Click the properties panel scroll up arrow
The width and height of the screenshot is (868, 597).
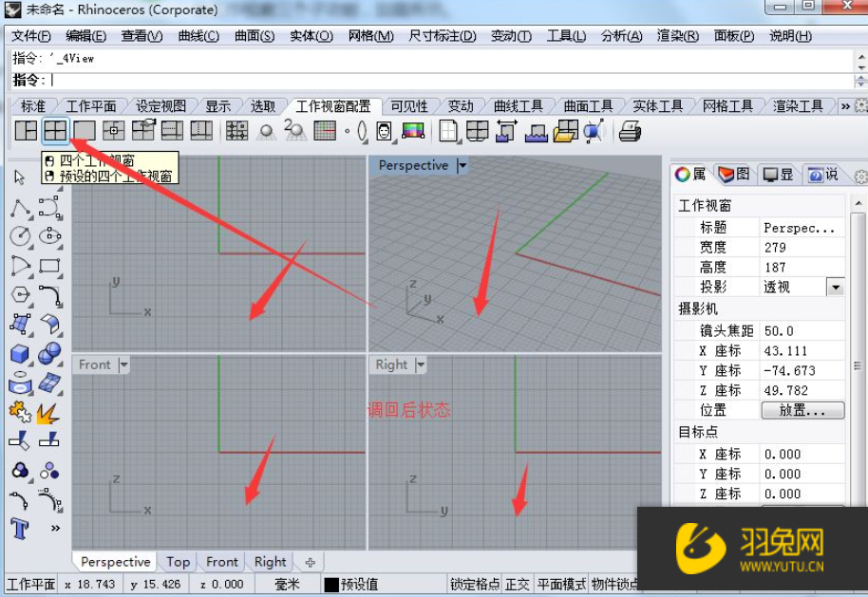click(859, 203)
